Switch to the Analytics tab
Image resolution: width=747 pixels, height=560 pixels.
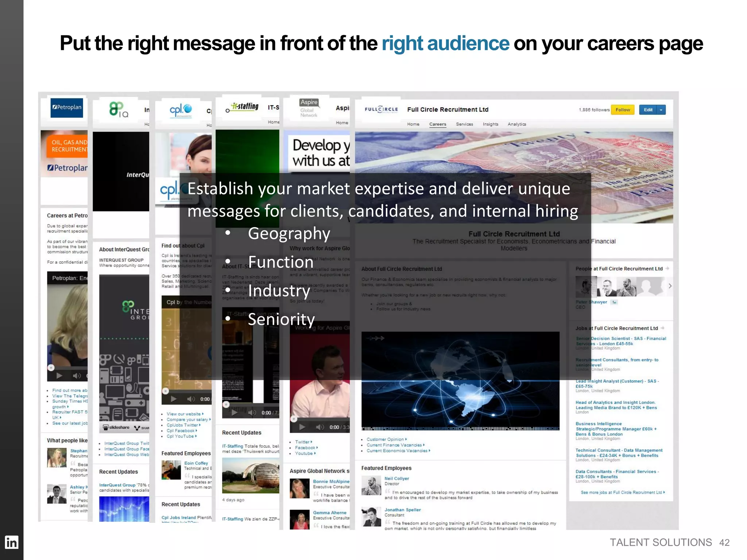click(517, 124)
